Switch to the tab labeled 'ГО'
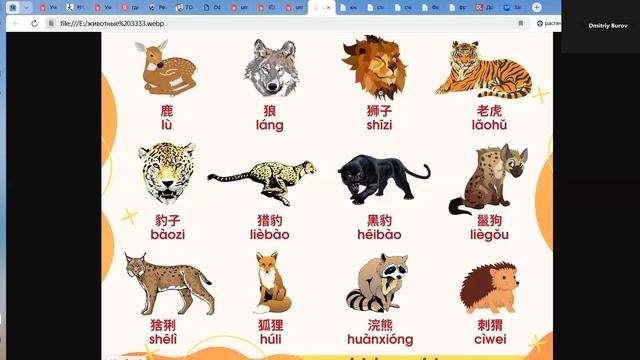640x360 pixels. click(x=184, y=7)
